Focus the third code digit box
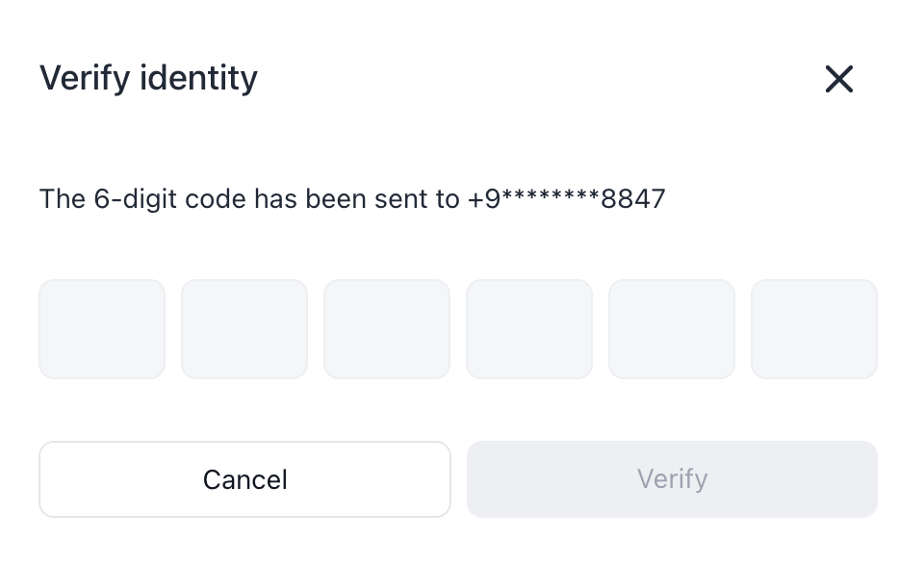The width and height of the screenshot is (924, 564). 387,329
